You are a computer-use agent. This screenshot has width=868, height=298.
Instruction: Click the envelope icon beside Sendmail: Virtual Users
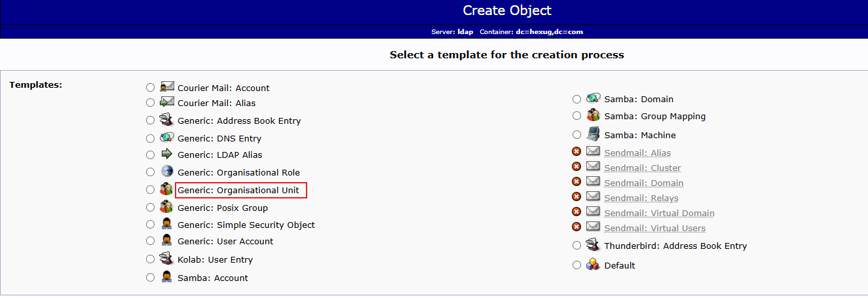(x=593, y=227)
